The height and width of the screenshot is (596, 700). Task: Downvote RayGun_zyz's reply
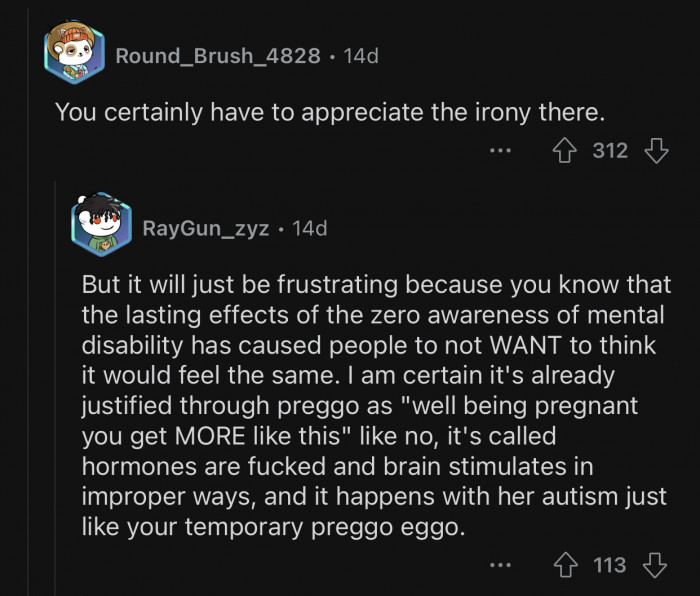[656, 566]
